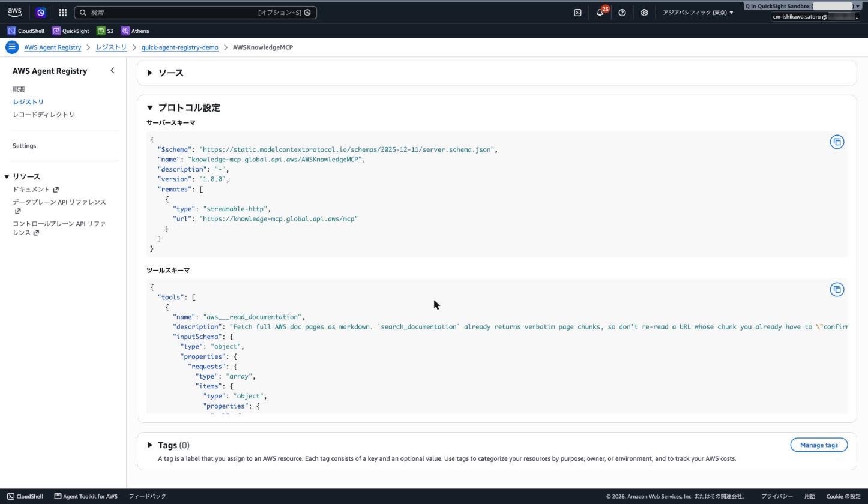Expand the ソース section
This screenshot has height=504, width=868.
150,73
